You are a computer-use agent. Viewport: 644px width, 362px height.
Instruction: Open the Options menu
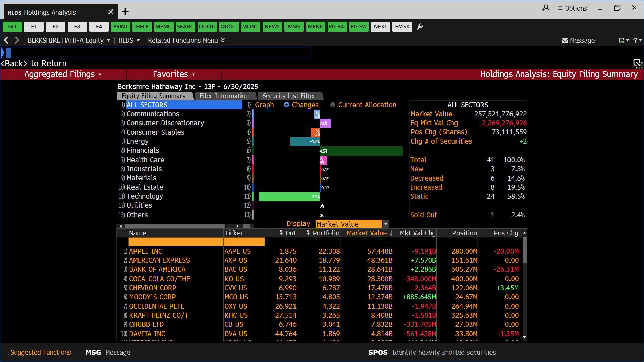click(x=573, y=8)
